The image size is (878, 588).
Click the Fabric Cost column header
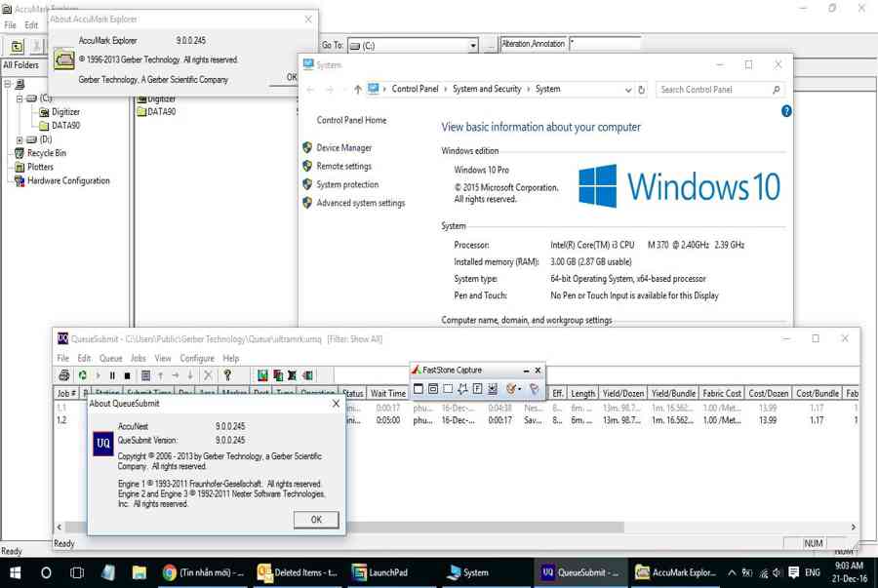722,393
